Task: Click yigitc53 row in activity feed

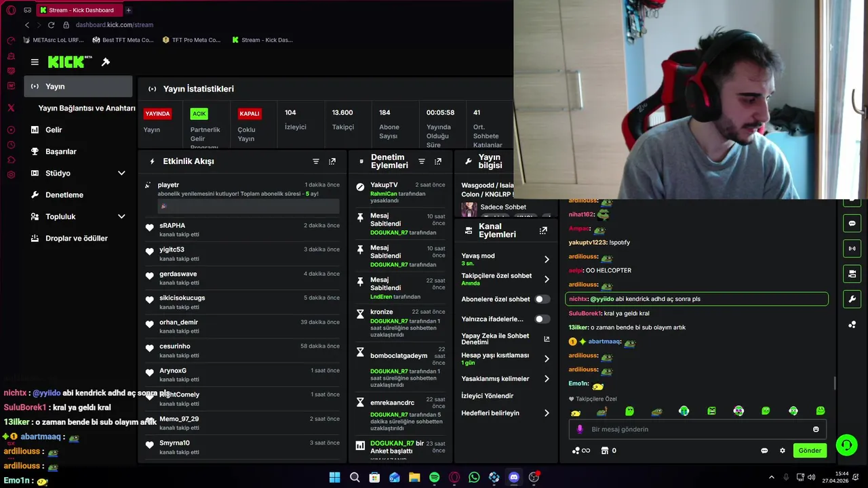Action: (243, 254)
